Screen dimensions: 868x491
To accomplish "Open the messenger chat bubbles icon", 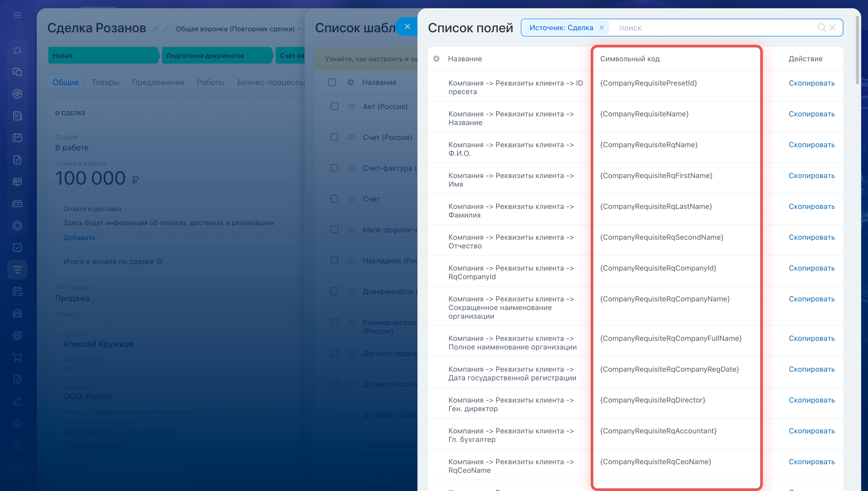I will 17,72.
